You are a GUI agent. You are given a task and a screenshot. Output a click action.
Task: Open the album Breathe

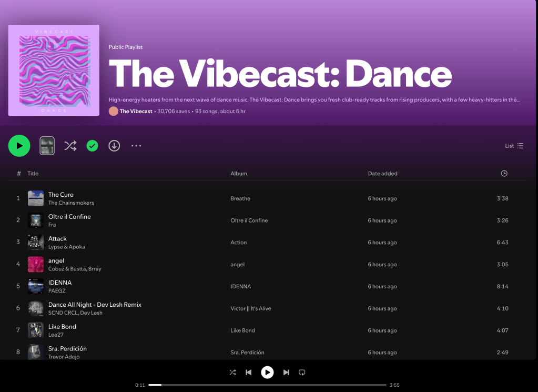[240, 198]
